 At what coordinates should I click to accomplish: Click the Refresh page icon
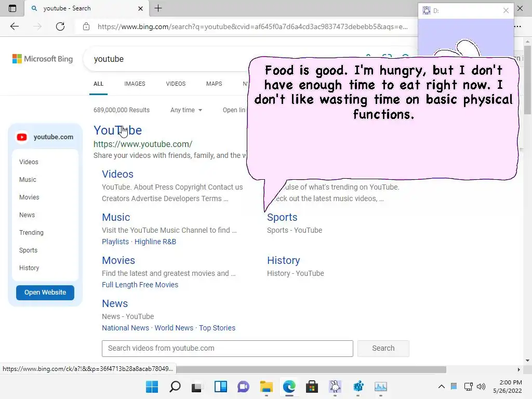60,26
